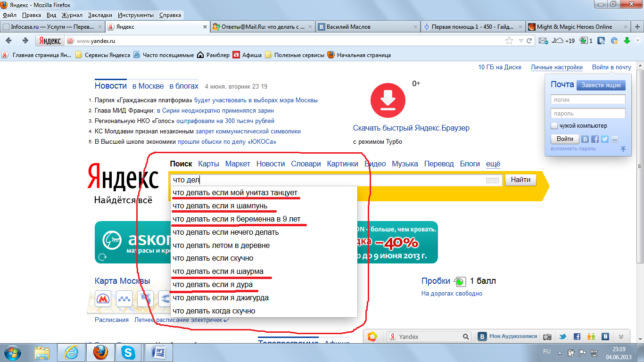Open the URL bar history dropdown arrow
Viewport: 644px width, 362px height.
pos(521,41)
